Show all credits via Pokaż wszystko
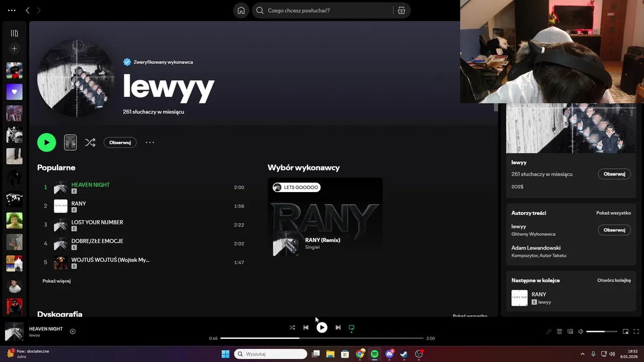The image size is (644, 362). click(613, 213)
